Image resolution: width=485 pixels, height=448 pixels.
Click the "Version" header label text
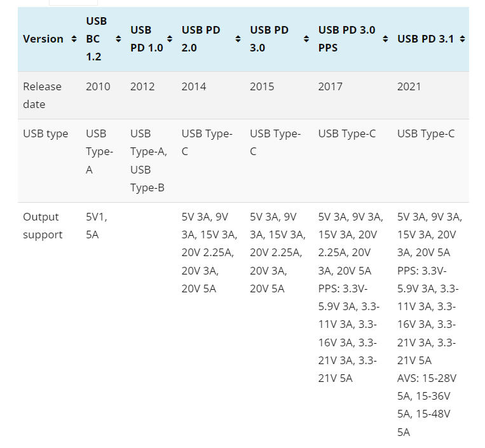coord(43,39)
